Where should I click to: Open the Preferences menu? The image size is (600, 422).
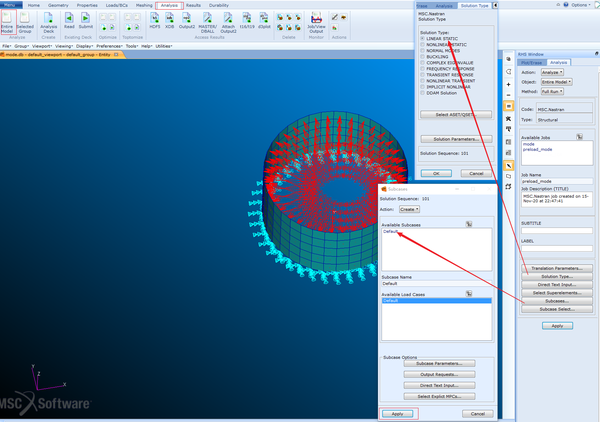coord(109,46)
